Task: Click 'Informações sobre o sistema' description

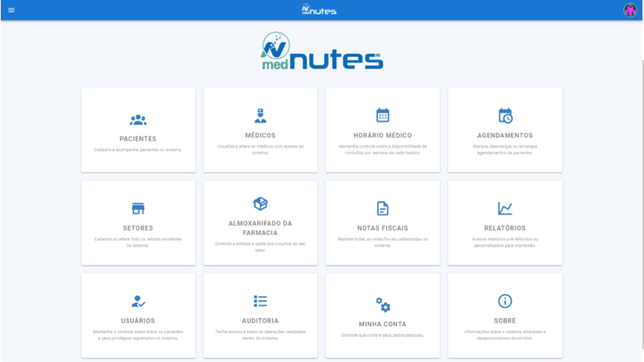Action: coord(505,335)
